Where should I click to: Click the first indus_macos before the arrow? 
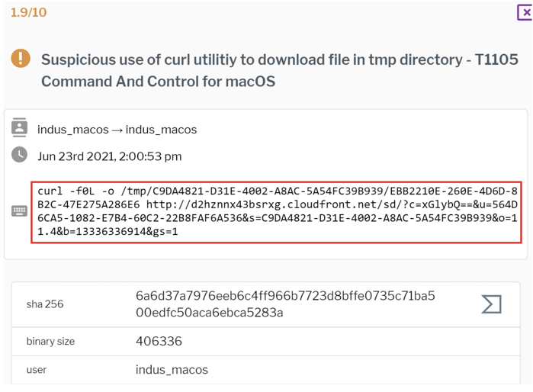pos(73,130)
